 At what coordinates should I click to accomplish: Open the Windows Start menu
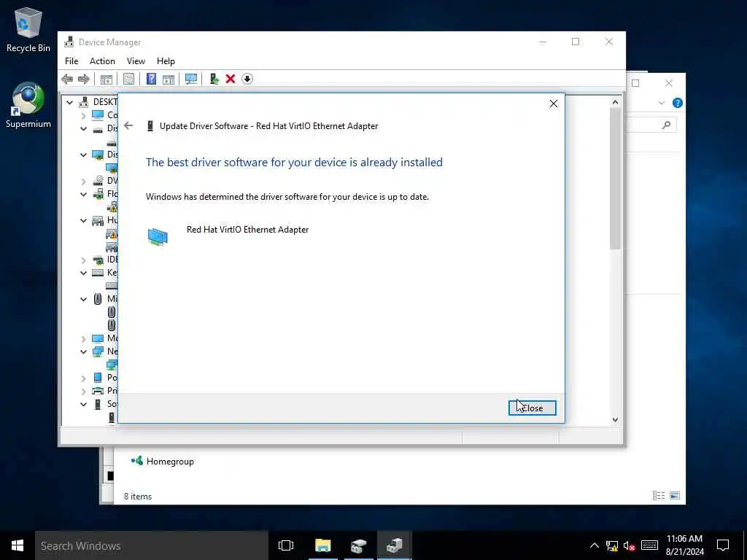pyautogui.click(x=18, y=545)
